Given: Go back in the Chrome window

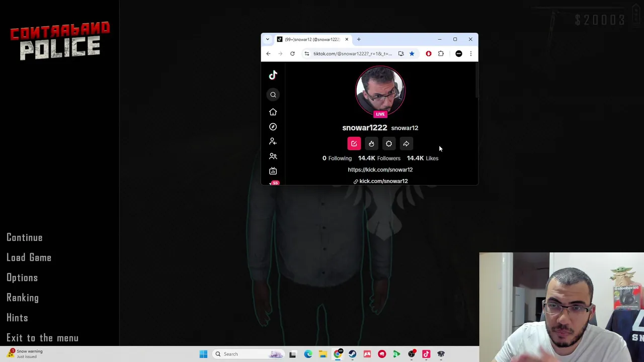Looking at the screenshot, I should (268, 53).
